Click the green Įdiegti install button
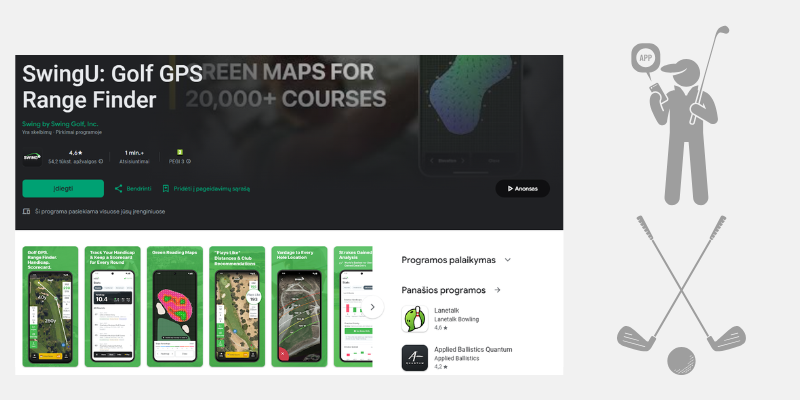Image resolution: width=800 pixels, height=400 pixels. click(x=63, y=188)
